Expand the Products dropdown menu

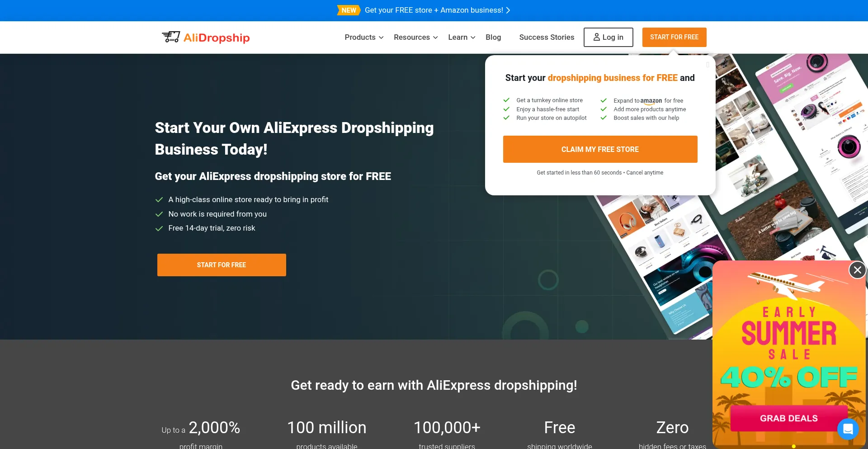click(x=364, y=37)
